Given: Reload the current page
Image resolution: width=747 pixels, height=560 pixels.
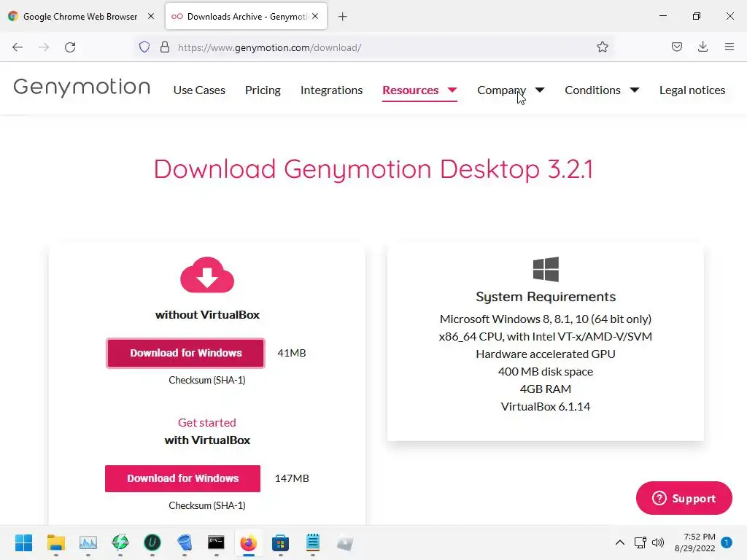Looking at the screenshot, I should 70,47.
